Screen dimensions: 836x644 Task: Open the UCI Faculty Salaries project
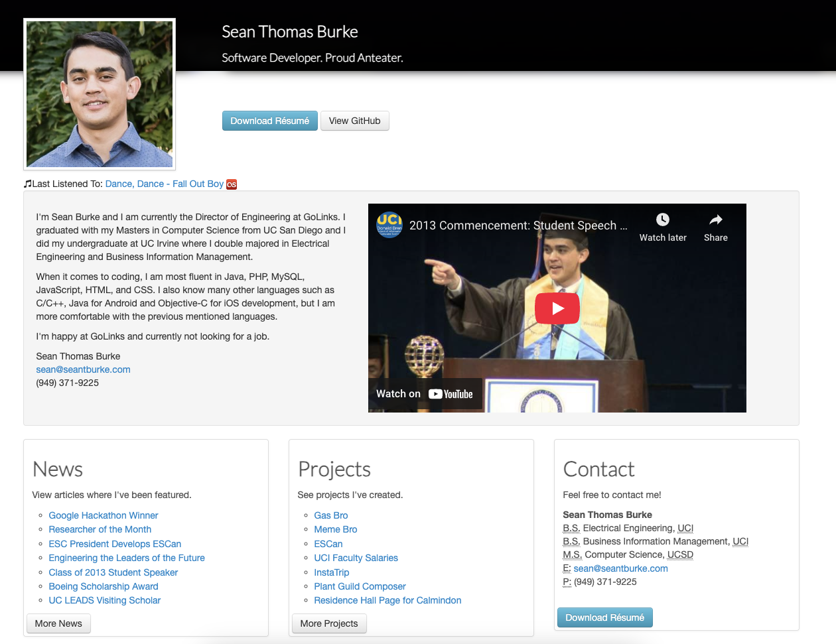356,558
